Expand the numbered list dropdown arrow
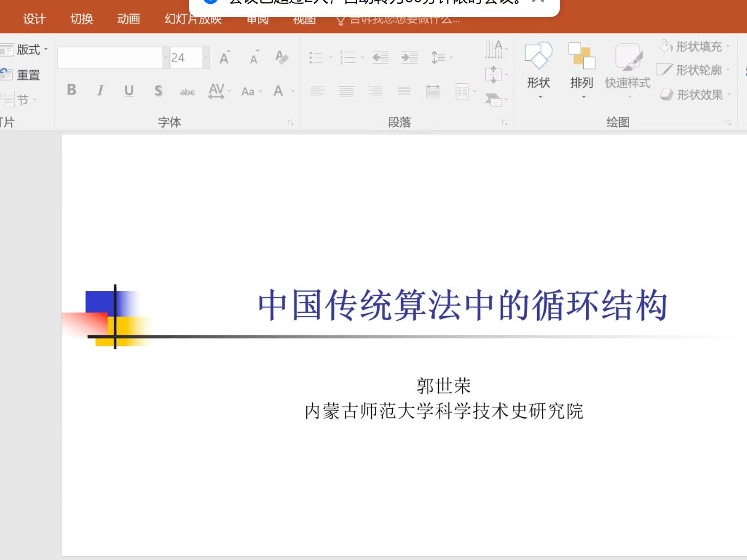Image resolution: width=747 pixels, height=560 pixels. 362,58
